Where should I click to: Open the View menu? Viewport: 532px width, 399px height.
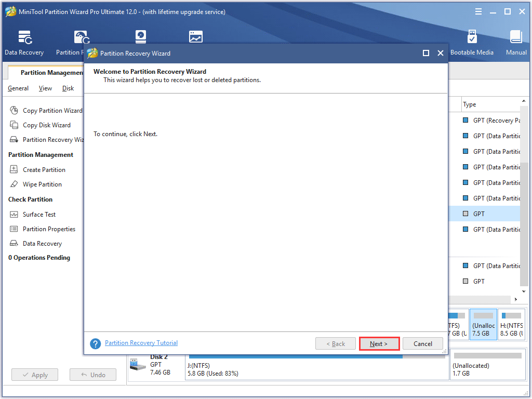click(x=45, y=88)
